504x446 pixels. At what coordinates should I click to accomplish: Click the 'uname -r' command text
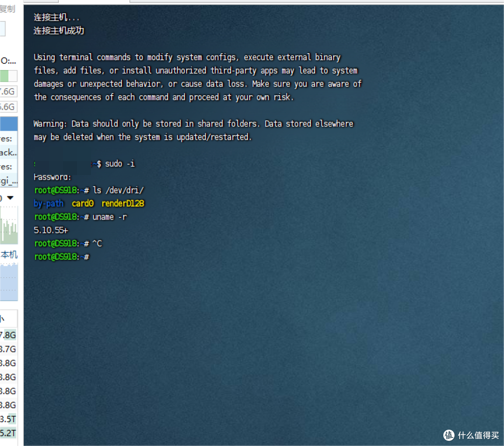coord(110,217)
